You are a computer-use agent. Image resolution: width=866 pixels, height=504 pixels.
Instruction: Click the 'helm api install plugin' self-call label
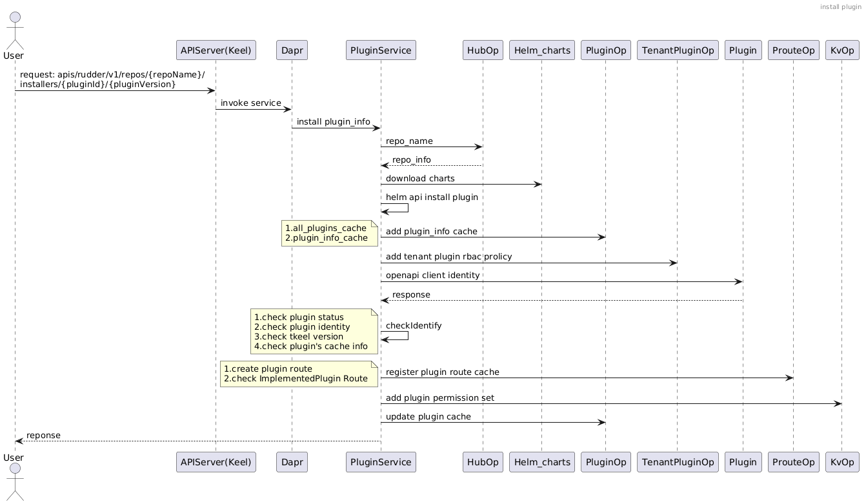pos(432,197)
